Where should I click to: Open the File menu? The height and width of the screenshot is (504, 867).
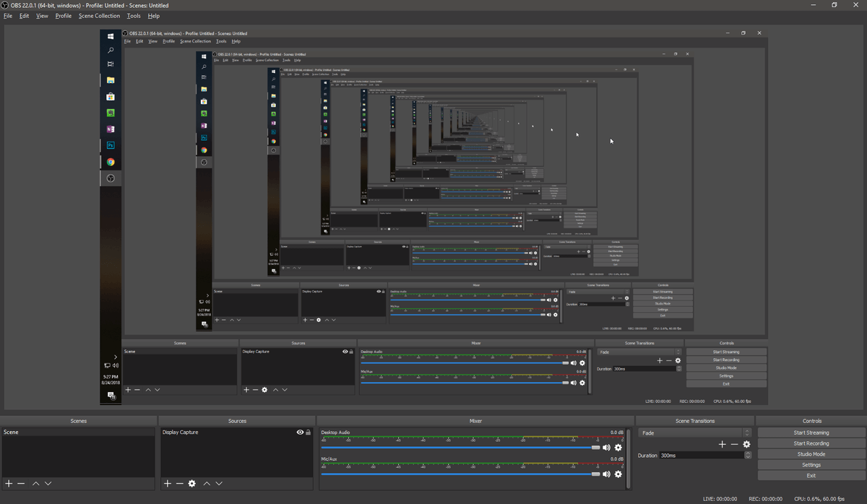click(x=8, y=16)
